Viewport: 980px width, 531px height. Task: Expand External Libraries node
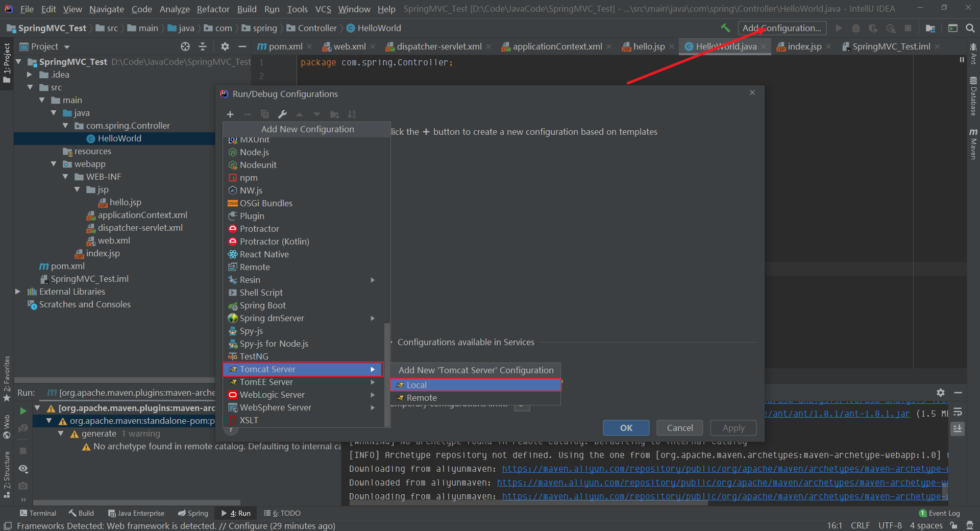18,292
